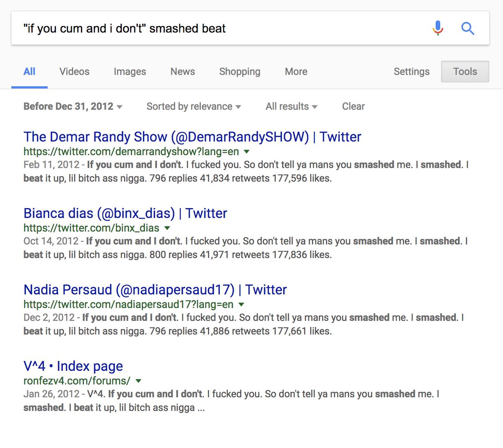Expand the options arrow beside binx_dias URL
The width and height of the screenshot is (503, 448).
point(167,228)
